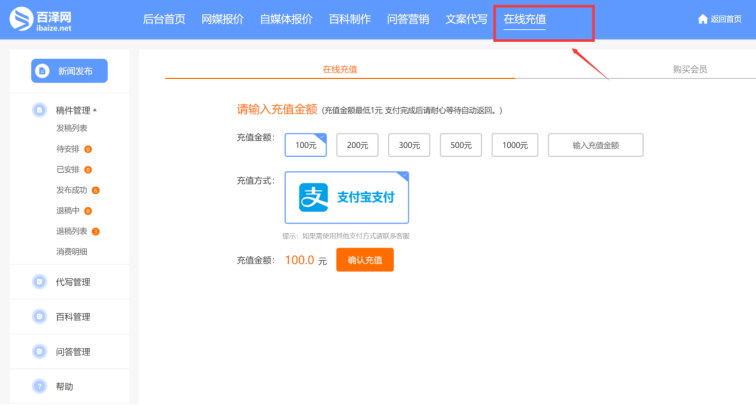Click the 输入充值金额 input field
The image size is (756, 405).
pyautogui.click(x=595, y=145)
